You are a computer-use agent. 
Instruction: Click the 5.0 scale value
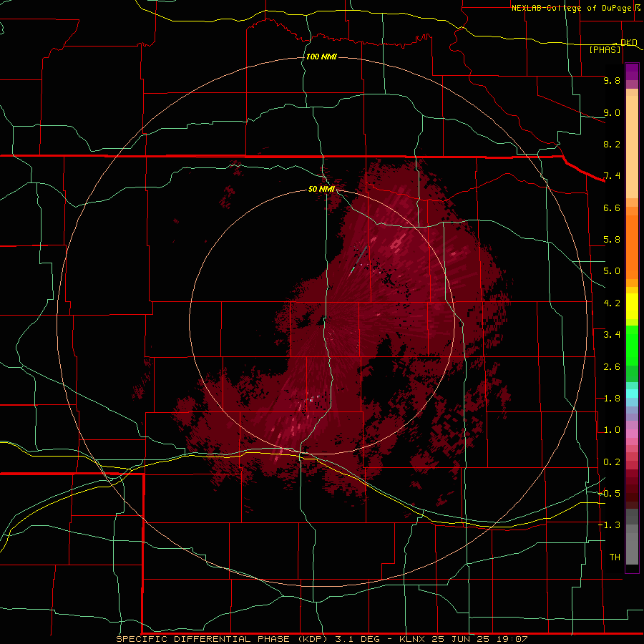tap(612, 271)
